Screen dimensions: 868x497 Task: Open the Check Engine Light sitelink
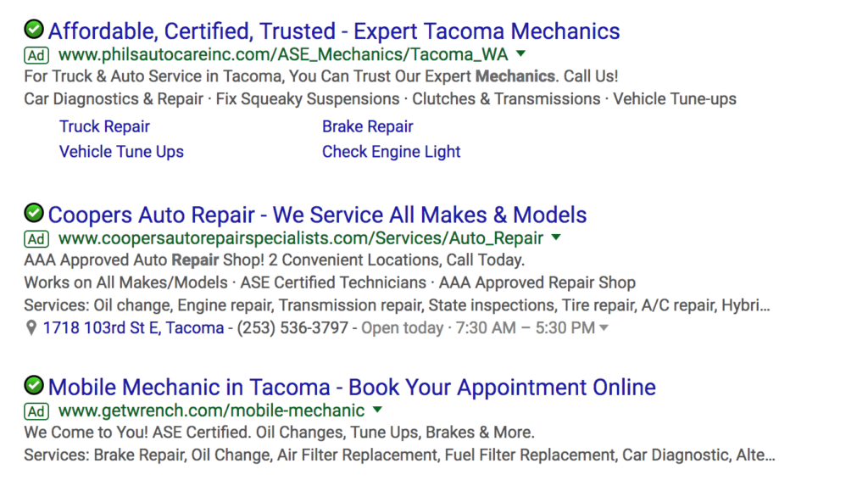392,152
